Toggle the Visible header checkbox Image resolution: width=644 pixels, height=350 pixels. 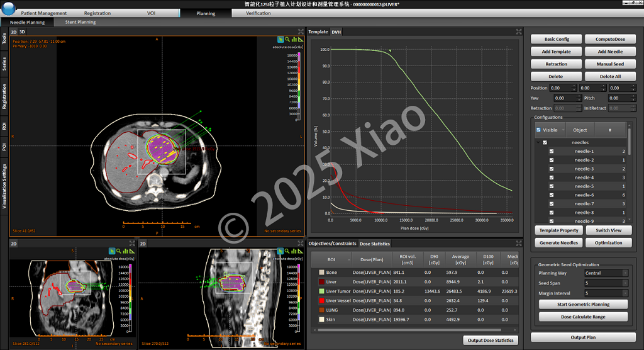point(538,130)
